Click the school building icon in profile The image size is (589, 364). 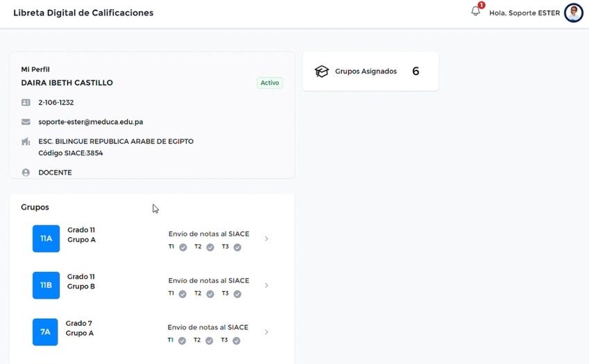26,142
